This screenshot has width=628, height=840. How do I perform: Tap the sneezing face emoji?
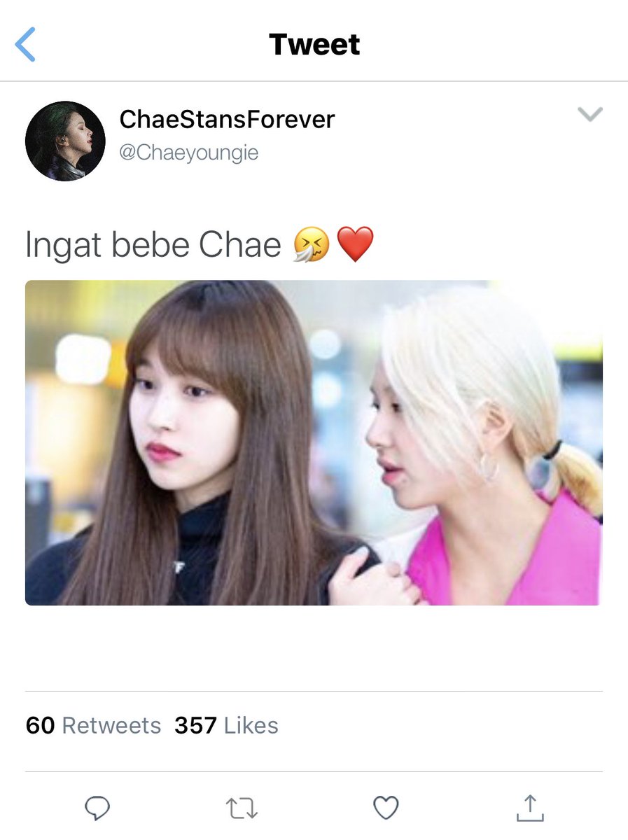[310, 246]
